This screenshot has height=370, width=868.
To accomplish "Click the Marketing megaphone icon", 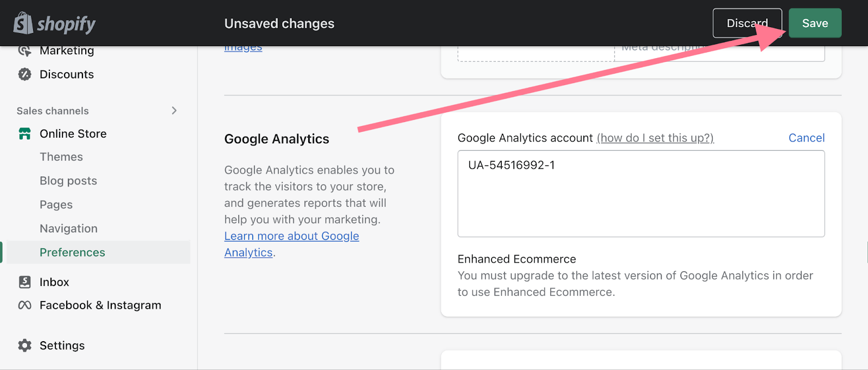I will point(24,51).
